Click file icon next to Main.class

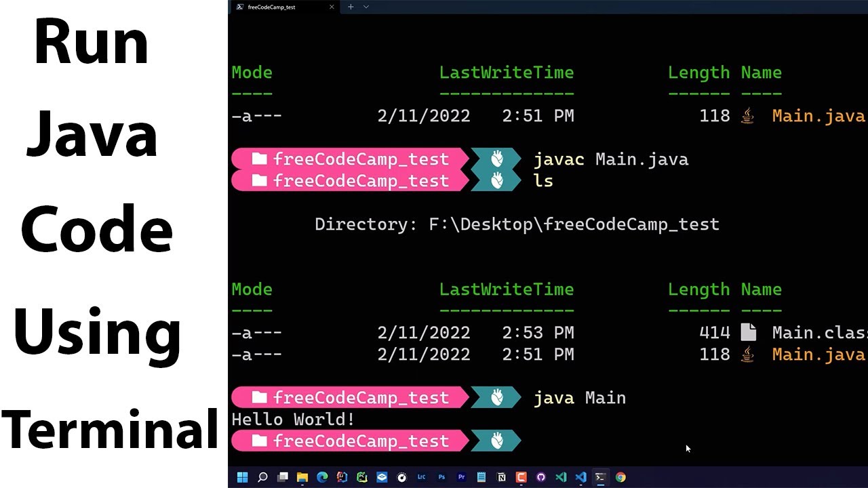[748, 332]
